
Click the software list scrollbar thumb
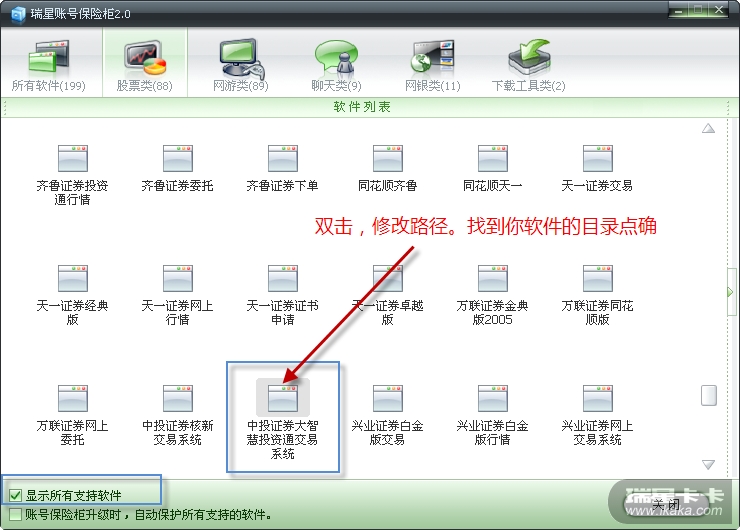tap(709, 395)
